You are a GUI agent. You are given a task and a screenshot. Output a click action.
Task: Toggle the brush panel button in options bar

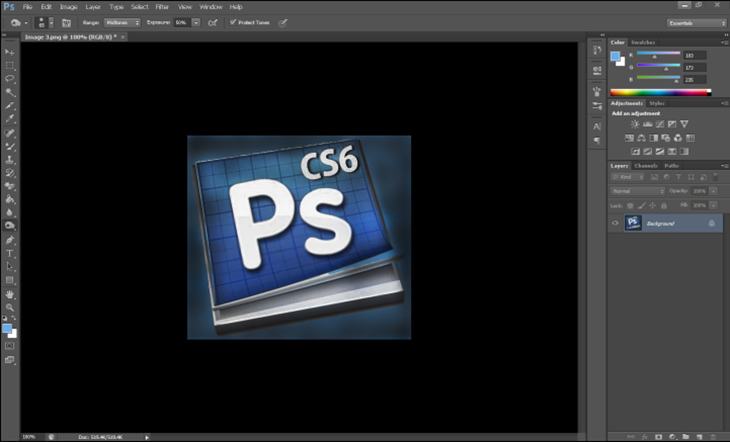tap(67, 22)
